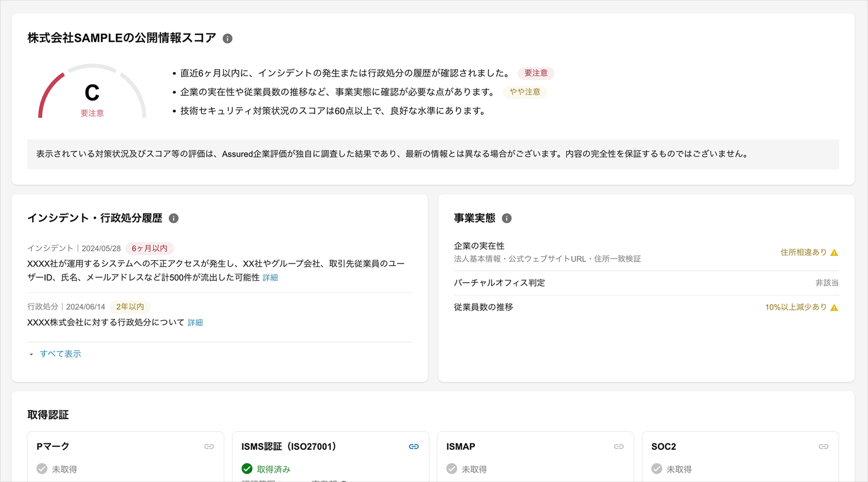
Task: Click info icon beside 公開情報スコア title
Action: click(228, 38)
